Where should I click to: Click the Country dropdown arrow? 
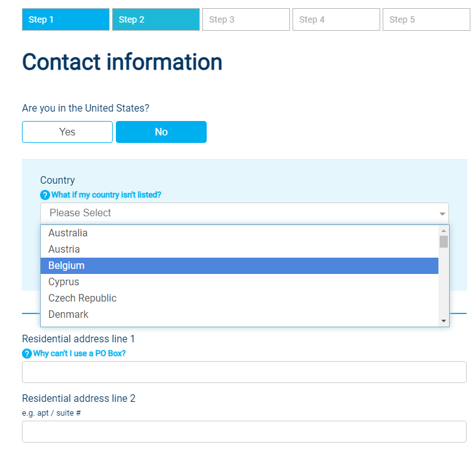coord(442,214)
